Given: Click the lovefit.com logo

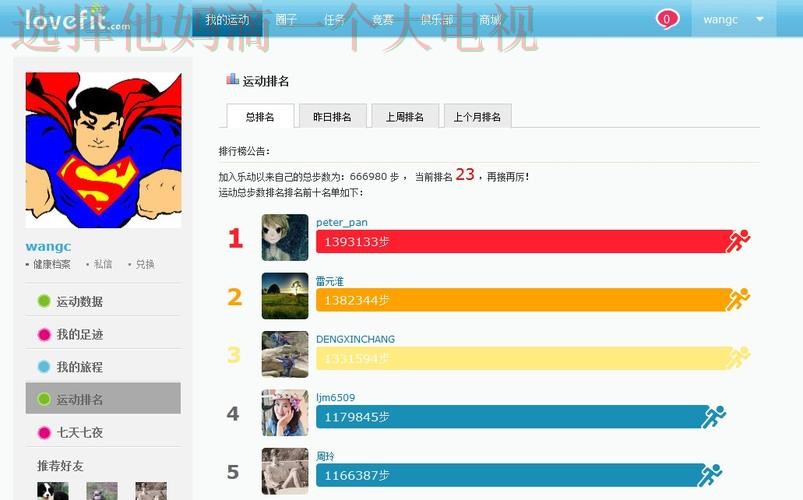Looking at the screenshot, I should (77, 19).
